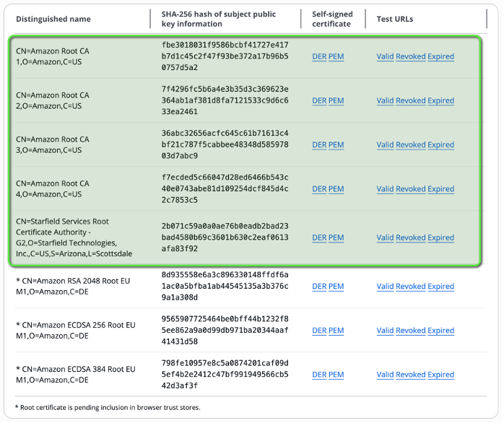Click the Starfield Services Root distinguished name
Screen dimensions: 504x423
(74, 238)
